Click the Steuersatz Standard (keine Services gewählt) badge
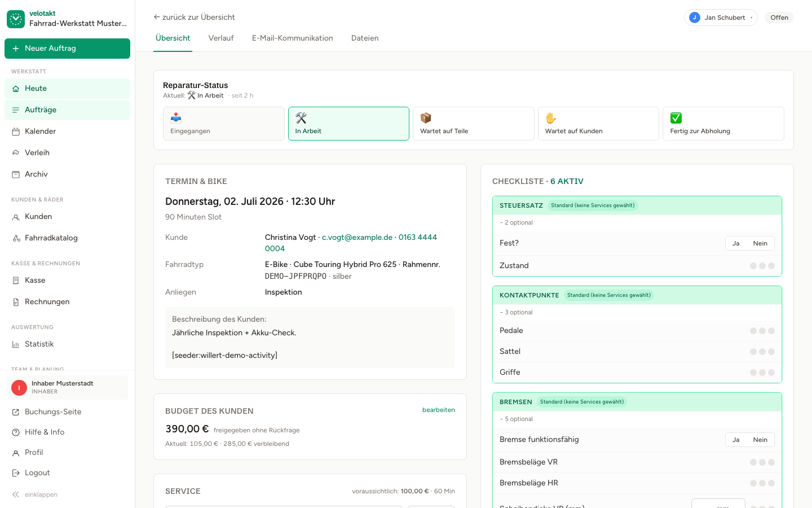The image size is (812, 508). tap(593, 205)
